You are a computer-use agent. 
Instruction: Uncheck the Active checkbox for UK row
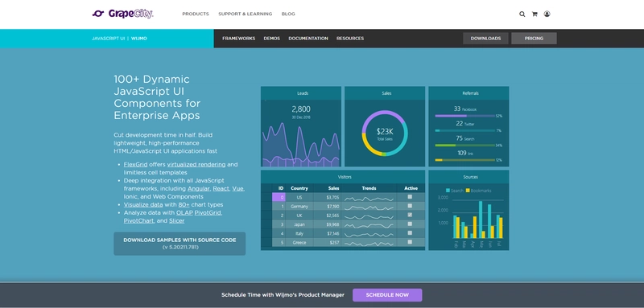410,215
